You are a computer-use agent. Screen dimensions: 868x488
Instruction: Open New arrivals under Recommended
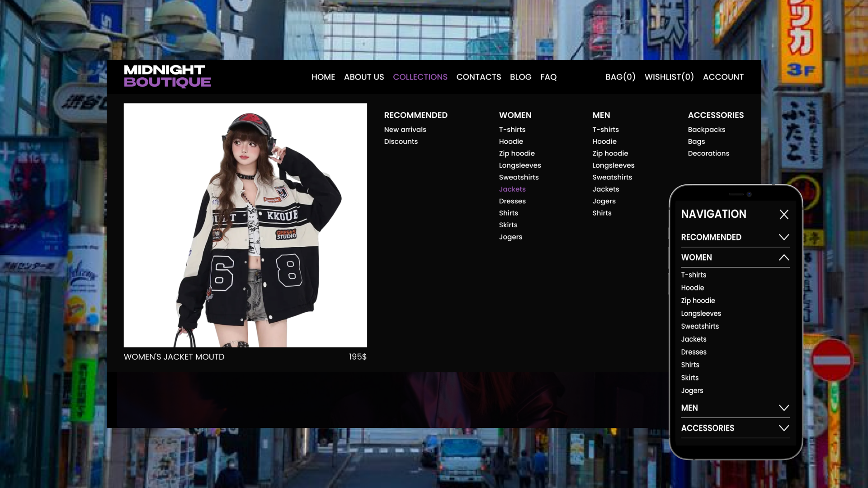(405, 130)
